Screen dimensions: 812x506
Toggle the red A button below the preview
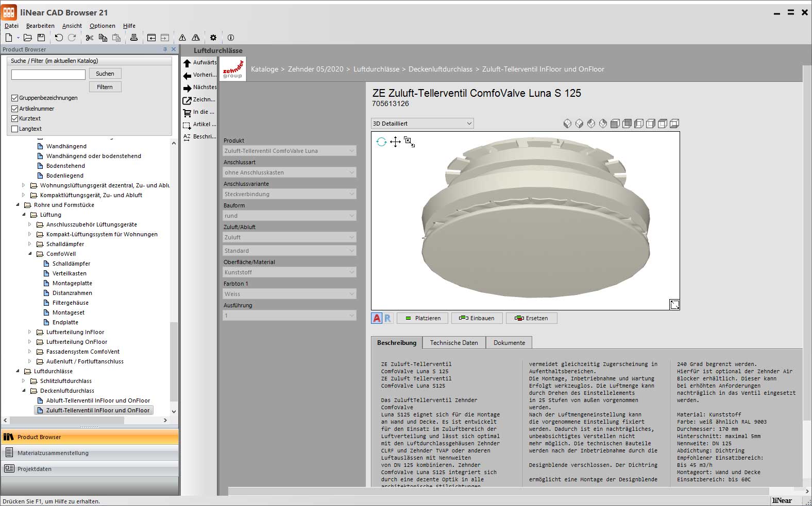[377, 318]
